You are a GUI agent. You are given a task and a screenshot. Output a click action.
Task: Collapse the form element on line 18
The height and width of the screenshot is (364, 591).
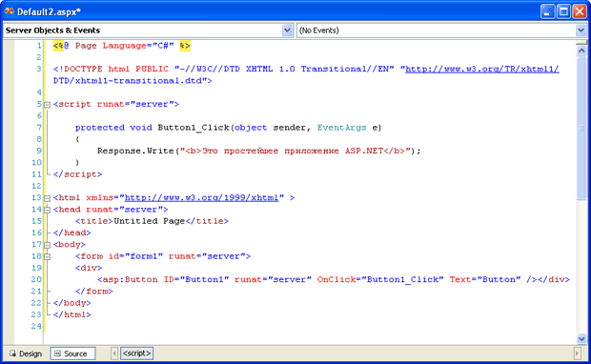tap(47, 256)
